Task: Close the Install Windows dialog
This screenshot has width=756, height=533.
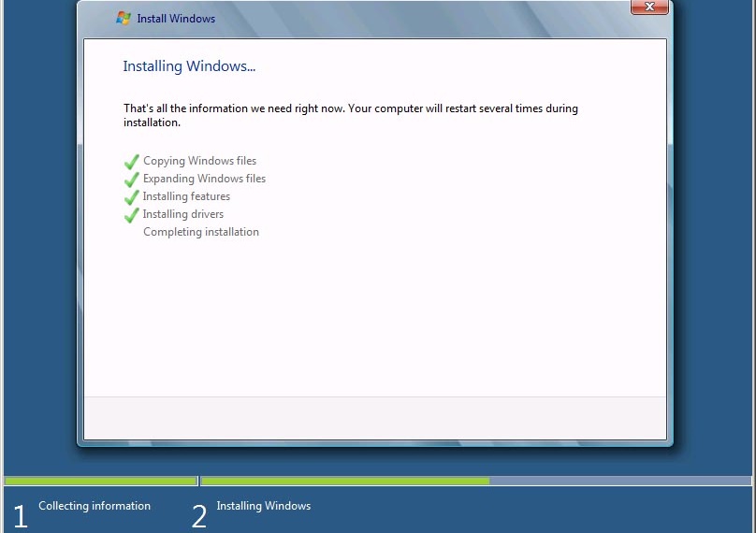Action: [x=648, y=7]
